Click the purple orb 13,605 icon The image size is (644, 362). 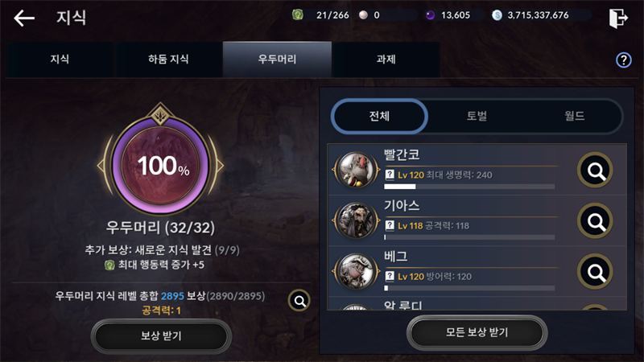tap(430, 15)
